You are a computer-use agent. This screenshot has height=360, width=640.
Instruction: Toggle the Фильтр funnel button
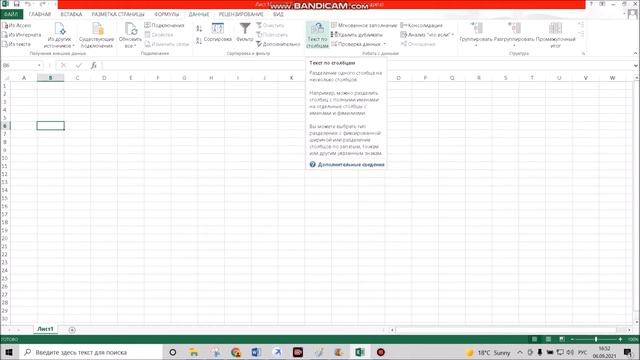pos(245,32)
